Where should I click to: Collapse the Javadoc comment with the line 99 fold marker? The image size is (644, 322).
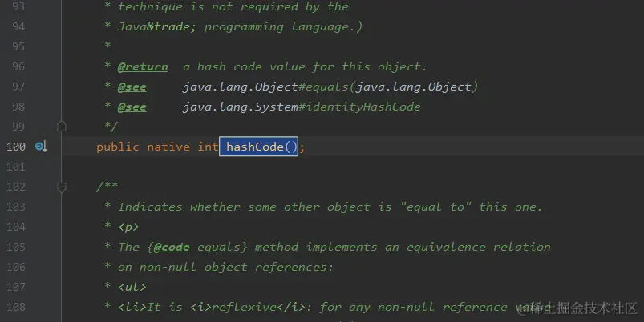[x=62, y=126]
